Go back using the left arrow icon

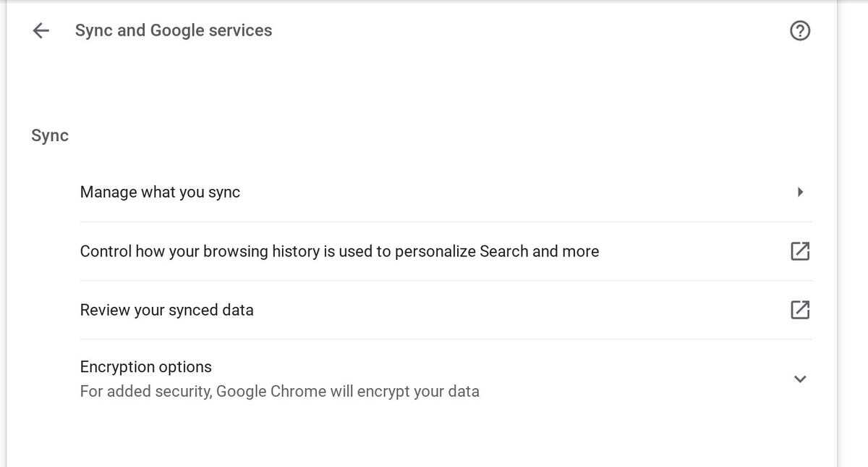[x=41, y=30]
